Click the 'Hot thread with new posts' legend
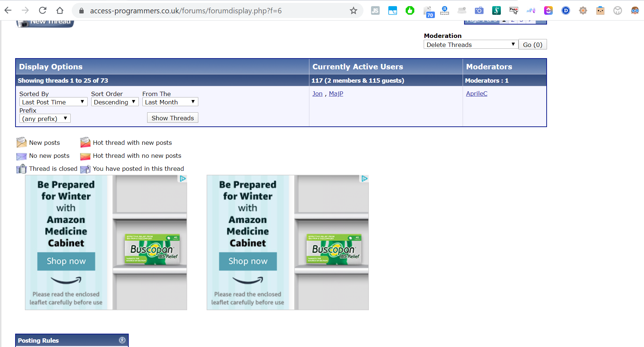This screenshot has height=347, width=644. coord(132,143)
